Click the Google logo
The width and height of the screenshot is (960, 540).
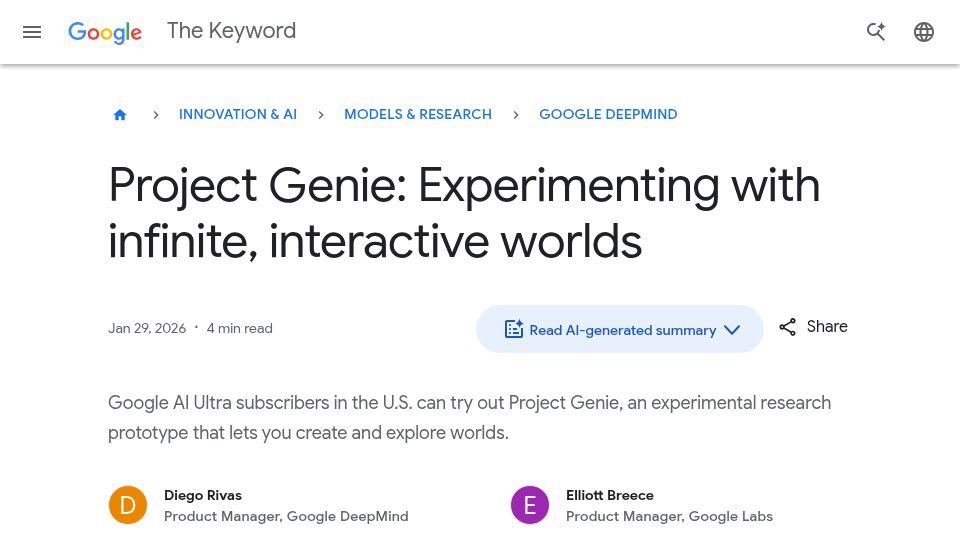point(105,32)
